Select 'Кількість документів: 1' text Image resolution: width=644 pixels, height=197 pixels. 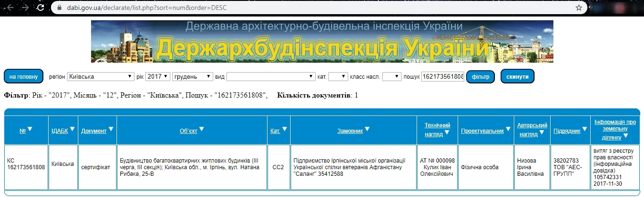[318, 95]
